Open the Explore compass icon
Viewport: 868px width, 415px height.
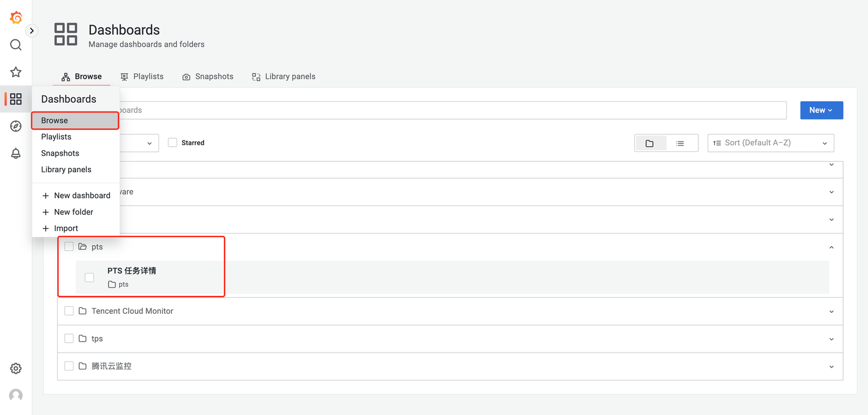pos(16,126)
